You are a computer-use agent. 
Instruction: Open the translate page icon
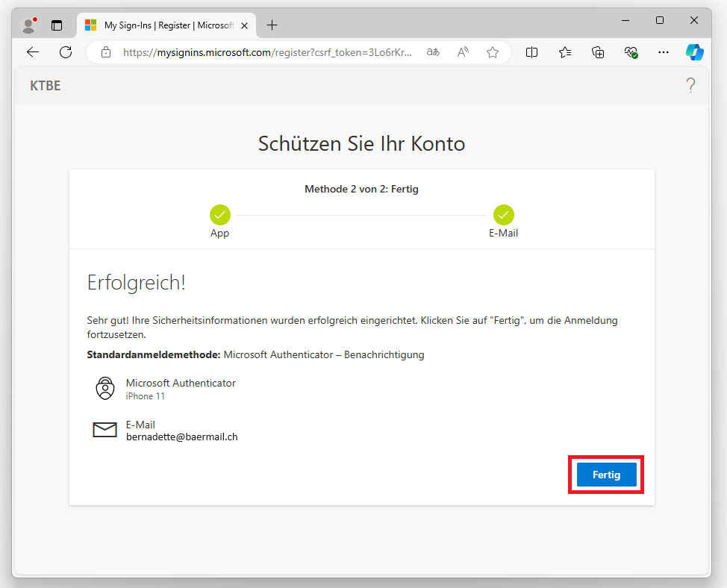point(433,52)
